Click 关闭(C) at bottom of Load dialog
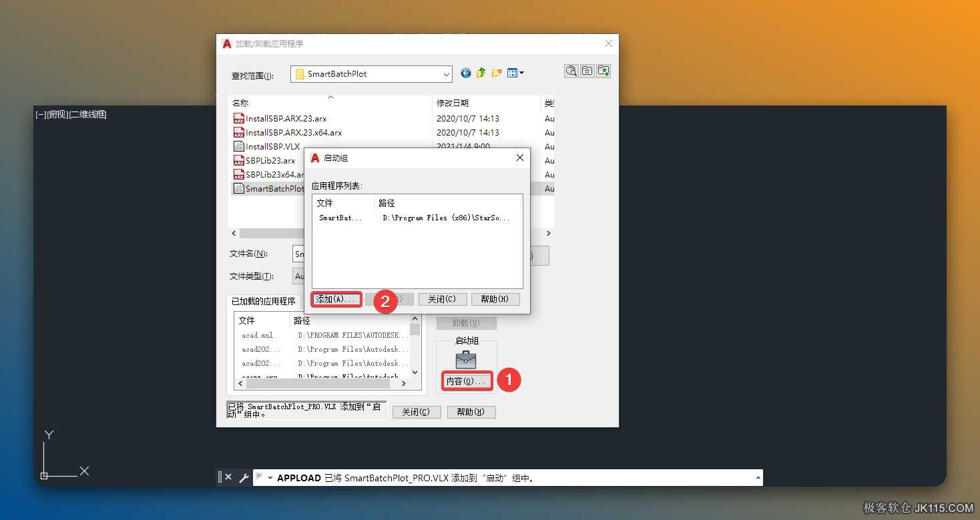Screen dimensions: 980x520 417,412
